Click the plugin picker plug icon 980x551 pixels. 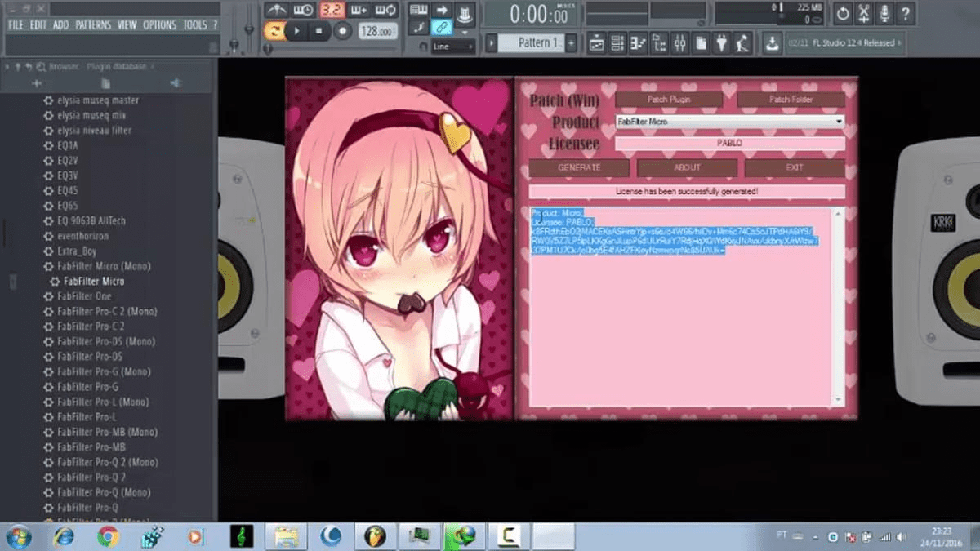tap(722, 43)
